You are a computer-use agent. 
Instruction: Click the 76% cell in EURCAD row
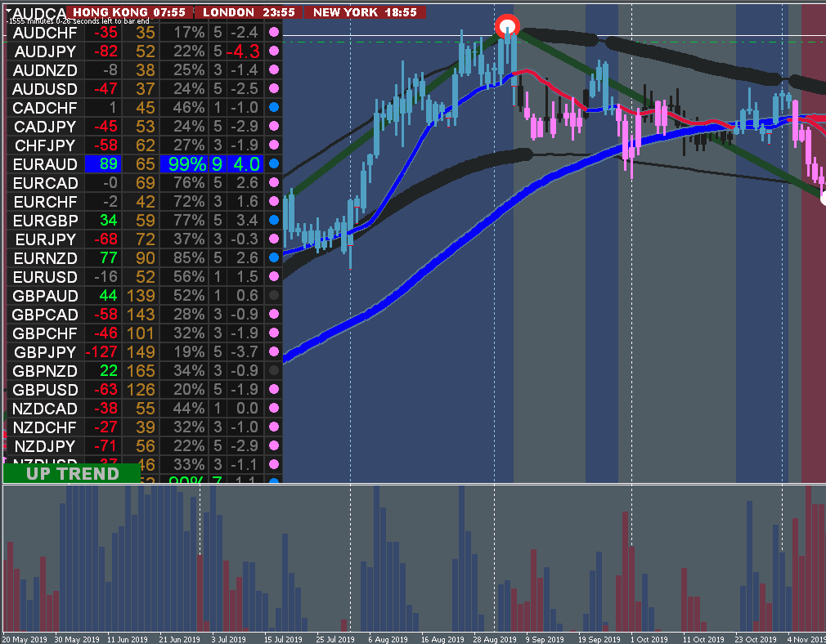tap(189, 183)
